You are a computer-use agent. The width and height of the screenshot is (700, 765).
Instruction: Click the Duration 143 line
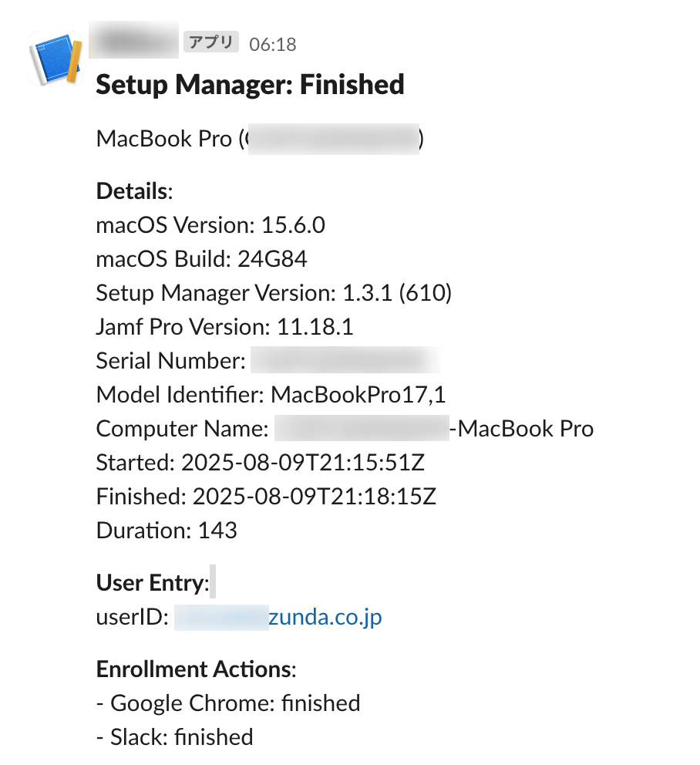167,531
